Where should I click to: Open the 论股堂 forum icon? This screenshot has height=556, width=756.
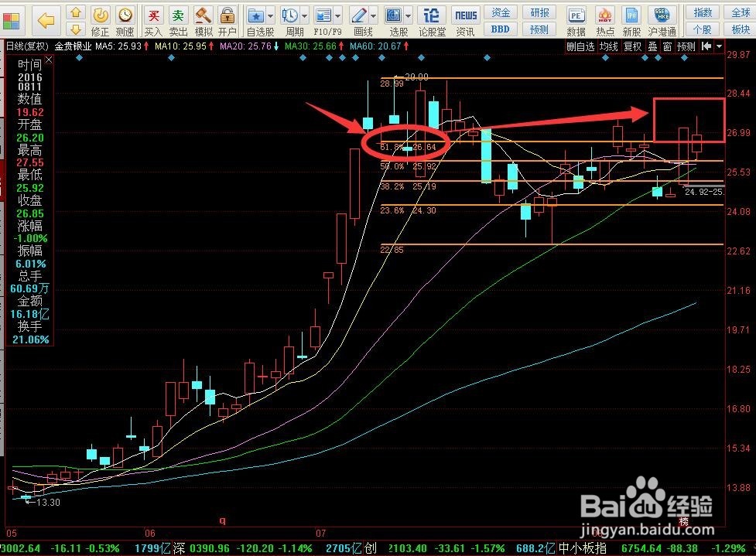click(x=432, y=21)
